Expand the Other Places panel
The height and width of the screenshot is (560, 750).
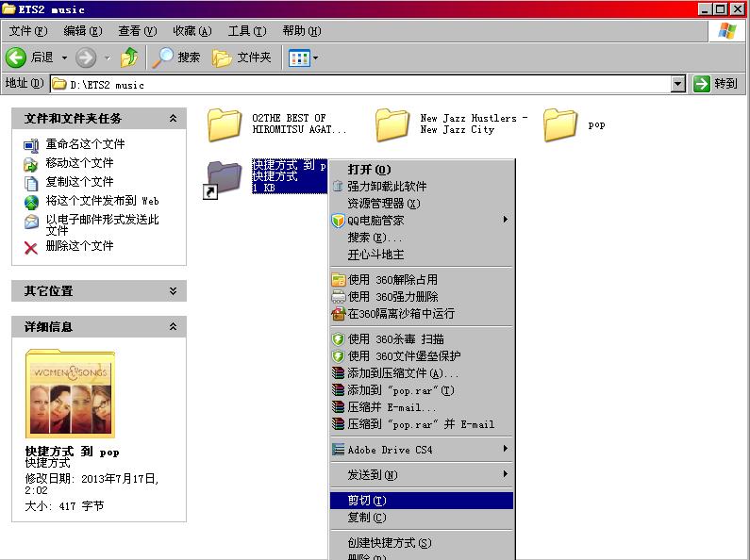tap(173, 291)
